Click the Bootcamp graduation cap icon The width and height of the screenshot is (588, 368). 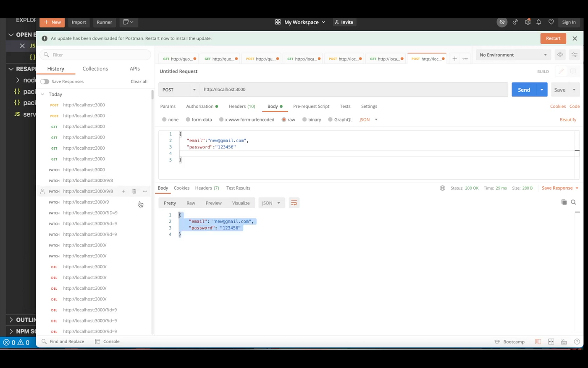click(497, 342)
